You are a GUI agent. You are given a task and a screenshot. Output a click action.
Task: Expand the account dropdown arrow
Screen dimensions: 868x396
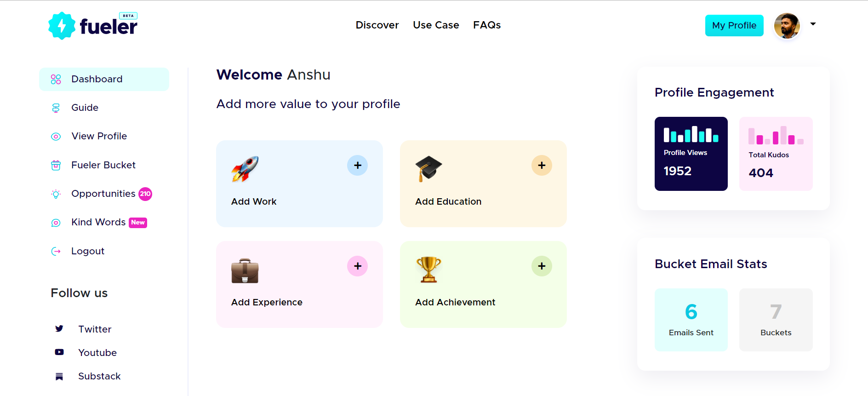(x=813, y=24)
